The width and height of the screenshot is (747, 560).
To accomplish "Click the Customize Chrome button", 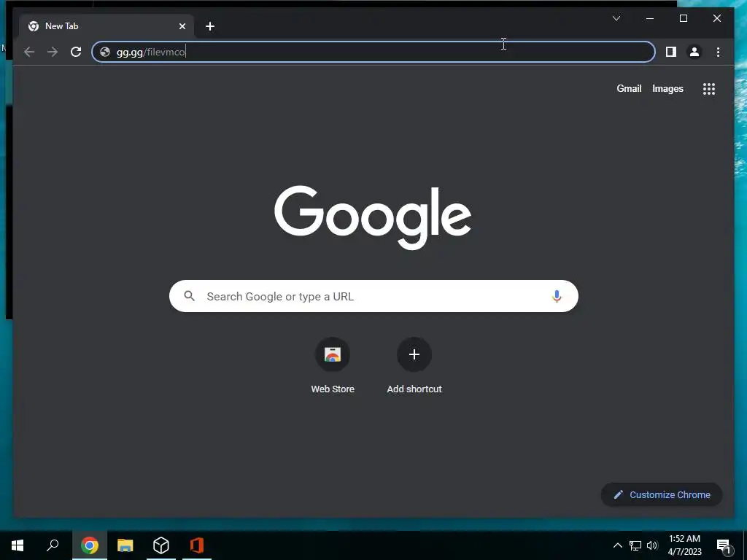I will [x=662, y=495].
